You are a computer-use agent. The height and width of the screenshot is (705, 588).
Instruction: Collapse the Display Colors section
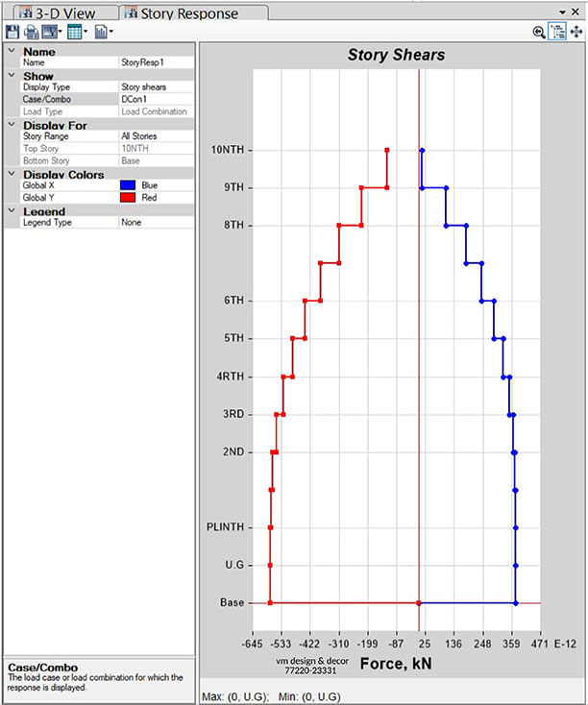11,175
